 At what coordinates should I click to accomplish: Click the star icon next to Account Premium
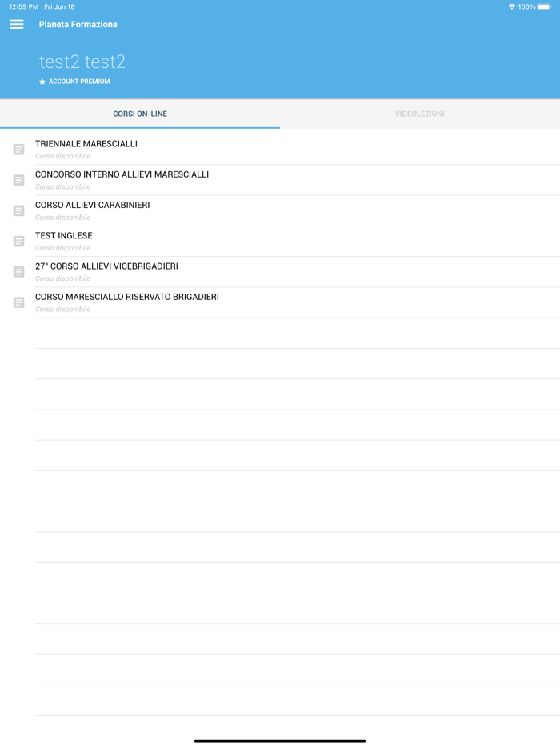42,82
